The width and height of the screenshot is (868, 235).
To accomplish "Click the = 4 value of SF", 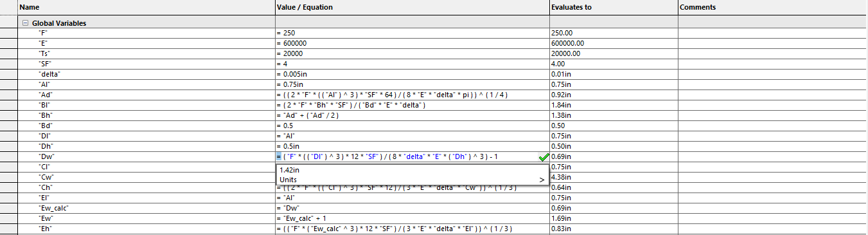I will [412, 64].
